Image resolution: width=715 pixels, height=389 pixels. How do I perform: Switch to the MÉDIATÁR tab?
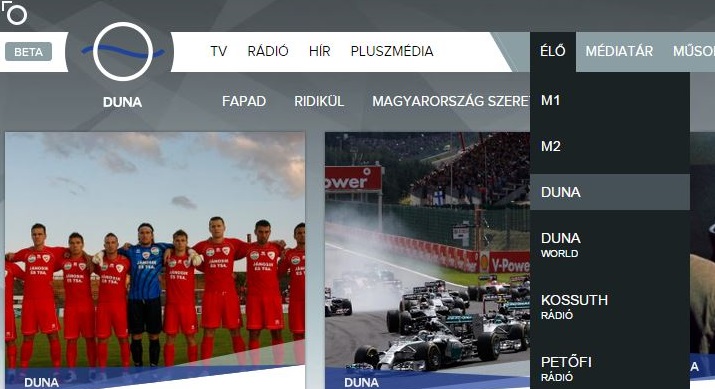[619, 52]
